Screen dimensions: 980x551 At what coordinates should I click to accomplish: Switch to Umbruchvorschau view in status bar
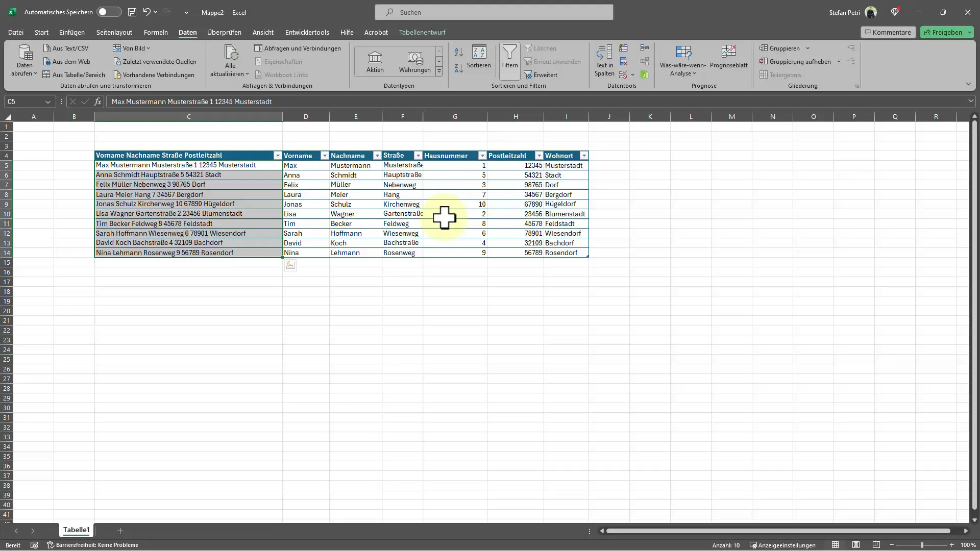tap(876, 545)
